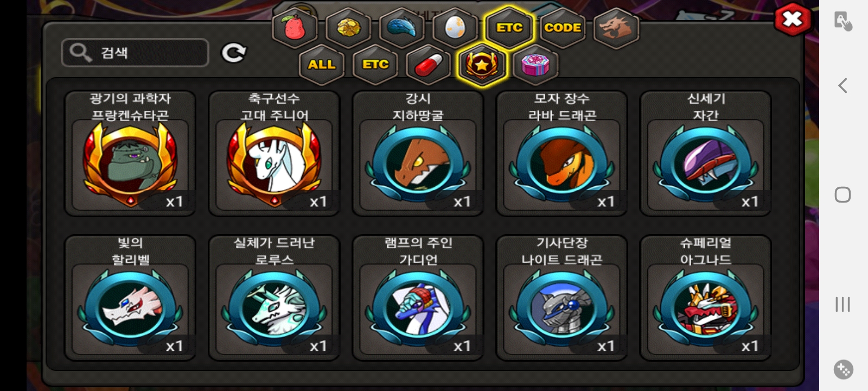Switch to the CODE tab
Screen dimensions: 868x391
563,27
